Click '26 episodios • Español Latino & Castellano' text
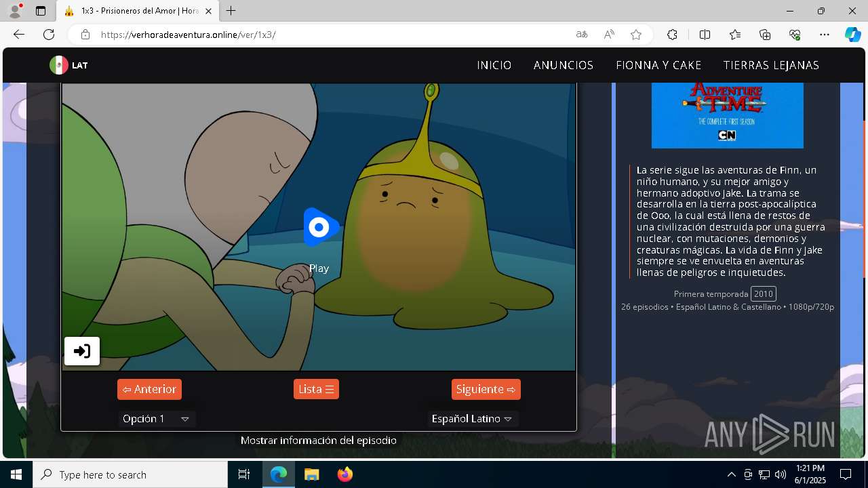 pos(701,307)
